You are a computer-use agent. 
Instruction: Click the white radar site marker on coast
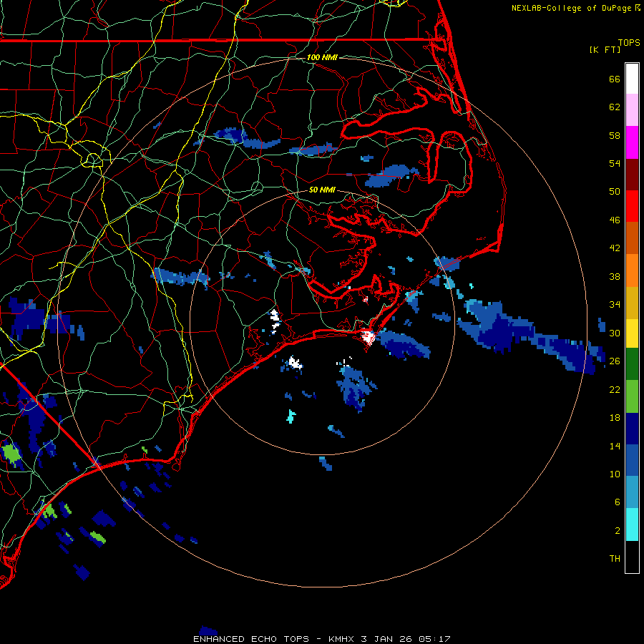click(368, 338)
